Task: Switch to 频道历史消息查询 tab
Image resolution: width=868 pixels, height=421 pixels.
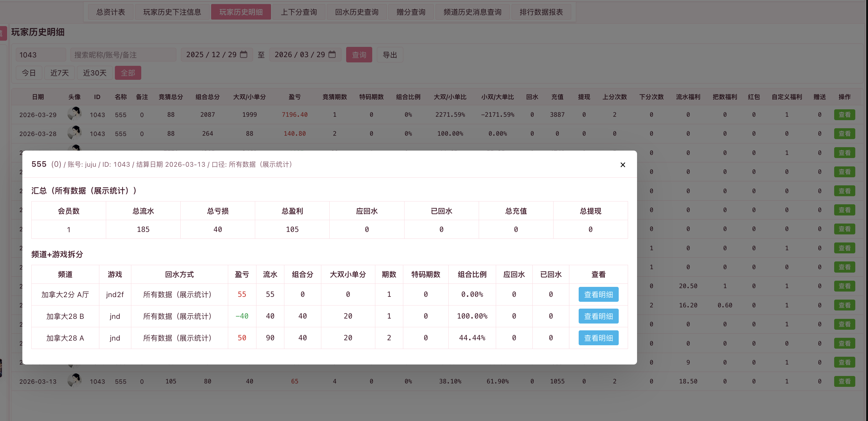Action: [472, 12]
